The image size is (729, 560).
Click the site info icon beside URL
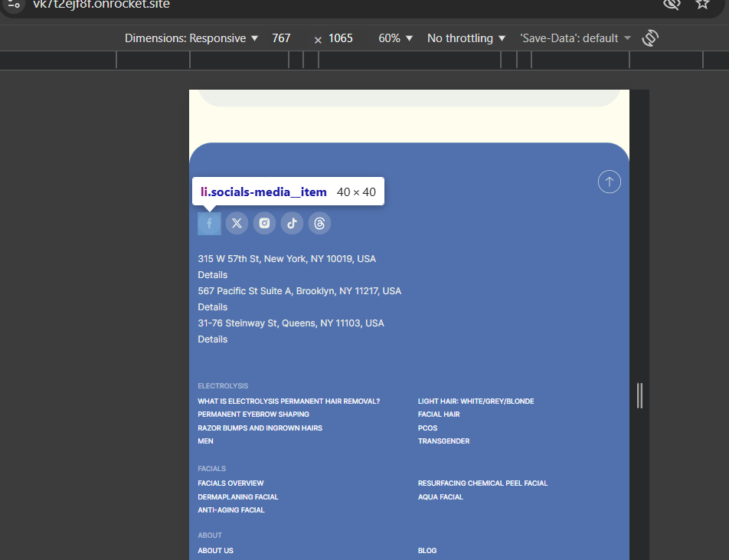[x=14, y=5]
